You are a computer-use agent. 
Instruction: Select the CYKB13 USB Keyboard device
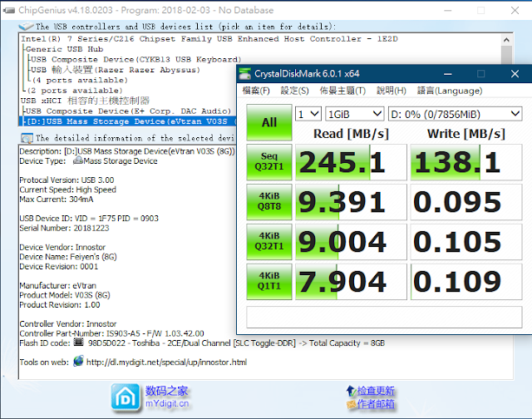pos(136,59)
